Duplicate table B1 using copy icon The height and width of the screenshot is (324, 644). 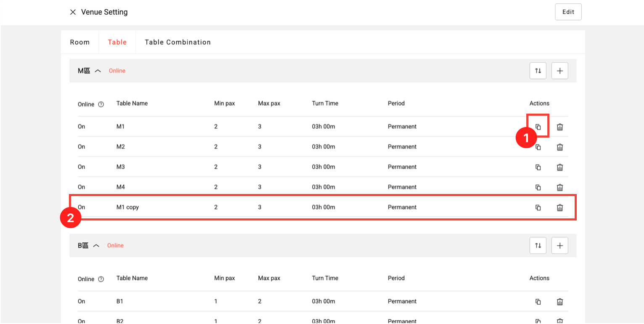[538, 302]
